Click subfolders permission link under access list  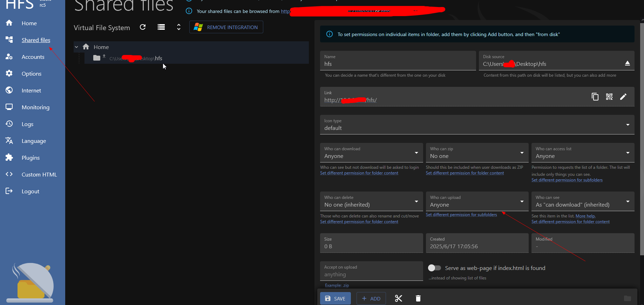point(567,180)
